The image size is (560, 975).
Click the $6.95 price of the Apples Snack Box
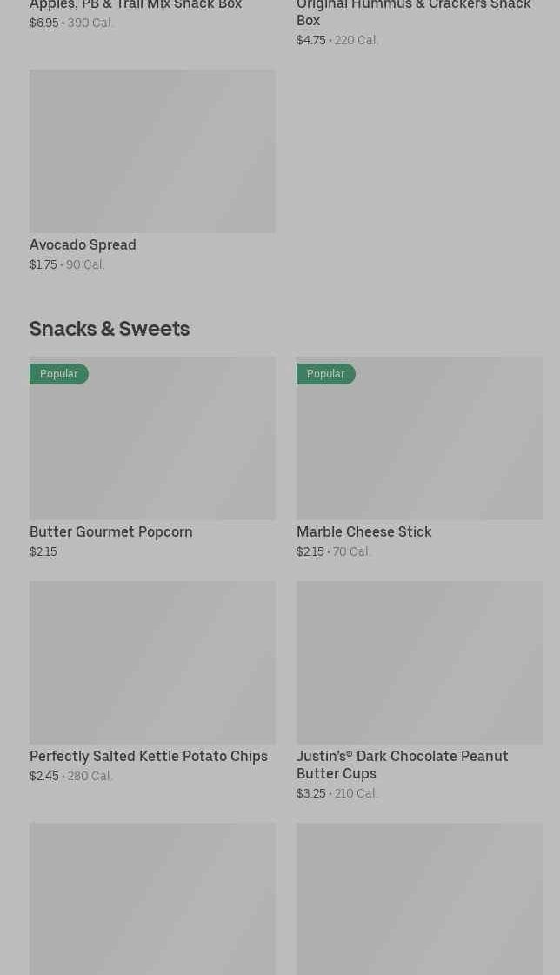44,23
